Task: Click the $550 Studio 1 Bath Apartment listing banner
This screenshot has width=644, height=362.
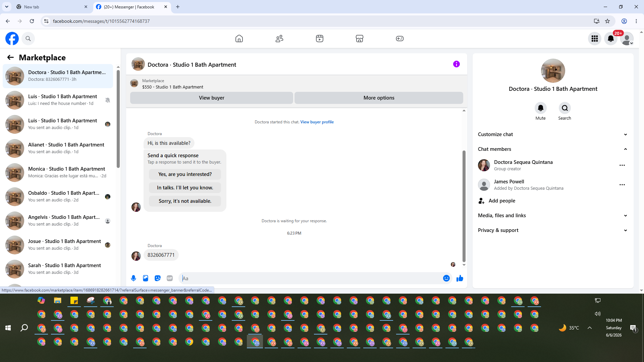Action: [297, 84]
